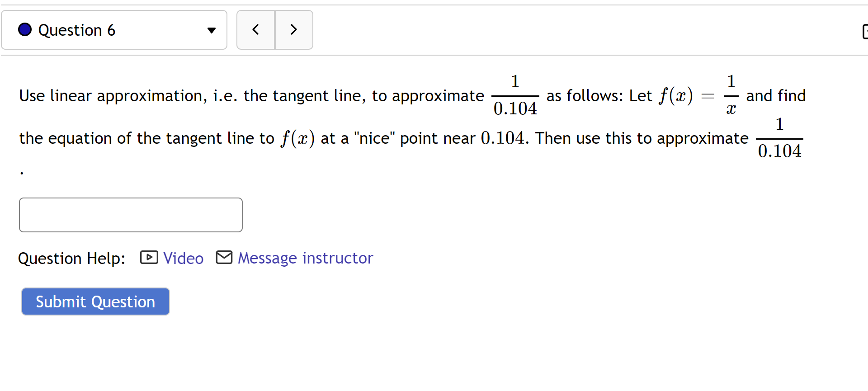Viewport: 868px width, 391px height.
Task: Open the partially visible icon at top right
Action: pos(864,32)
